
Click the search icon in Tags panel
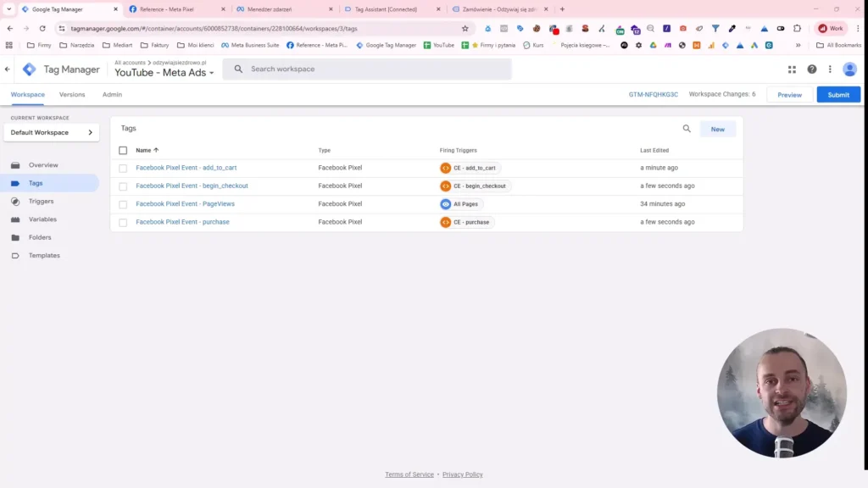[x=687, y=129]
